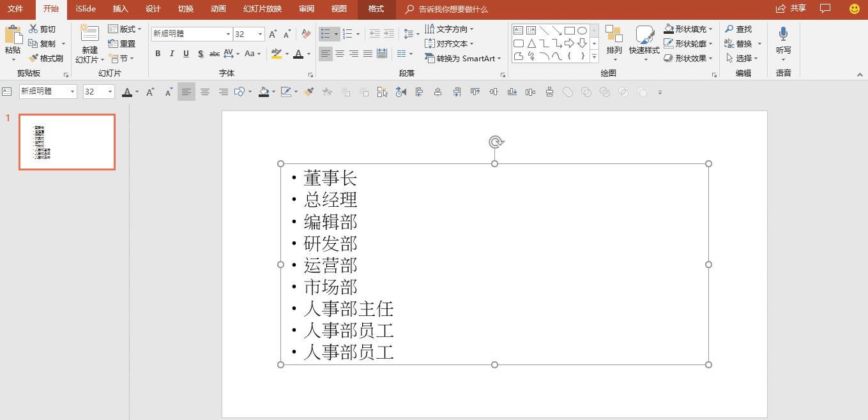Screen dimensions: 868x420
Task: Click 转换为 SmartArt button
Action: point(462,57)
